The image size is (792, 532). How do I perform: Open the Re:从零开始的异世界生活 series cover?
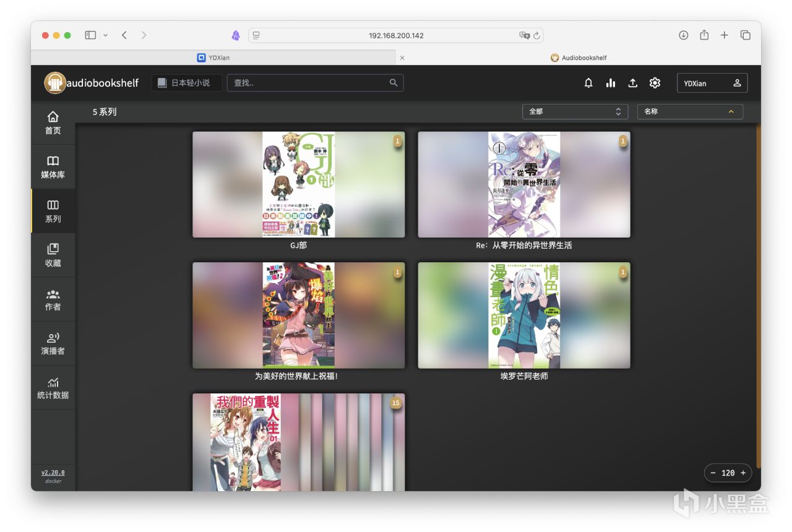pos(524,184)
